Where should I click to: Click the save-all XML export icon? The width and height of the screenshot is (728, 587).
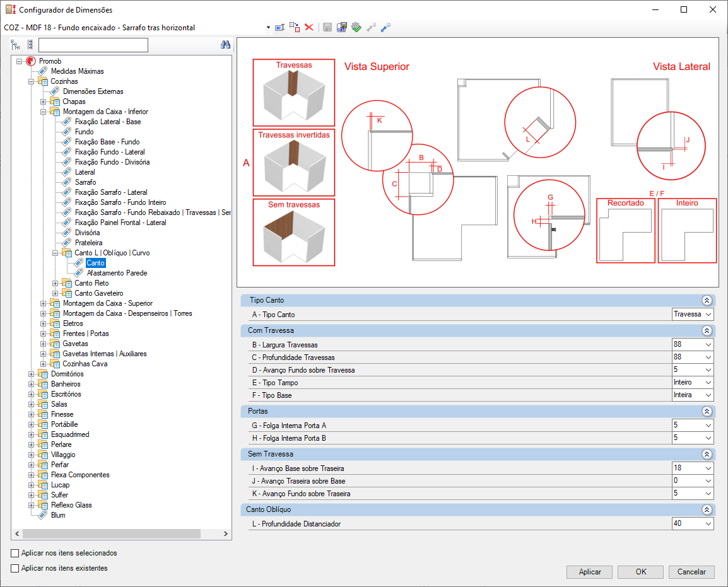[342, 27]
